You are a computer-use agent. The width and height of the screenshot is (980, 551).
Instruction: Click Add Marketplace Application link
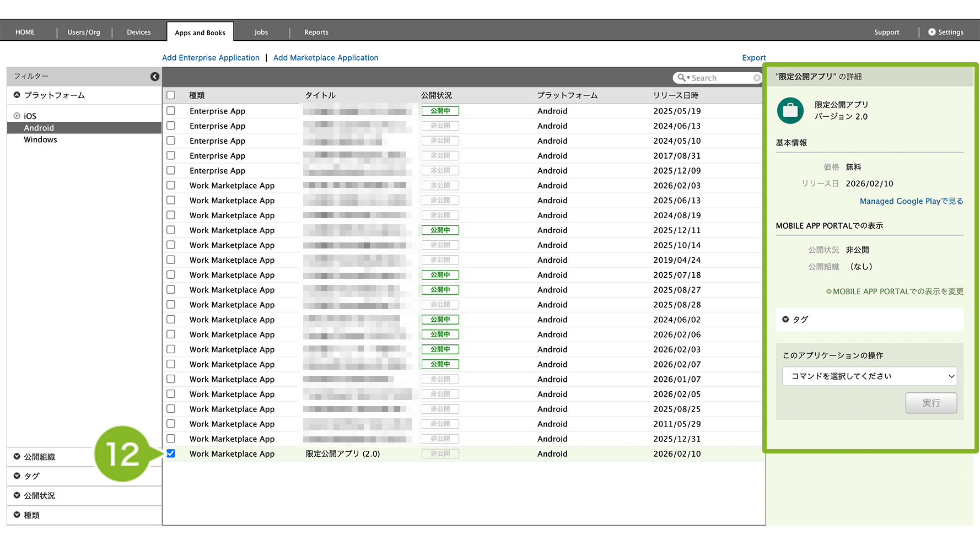point(325,58)
